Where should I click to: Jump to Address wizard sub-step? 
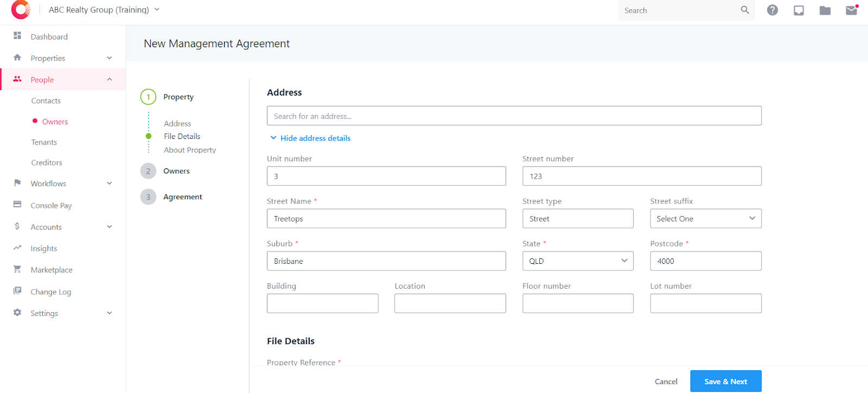tap(177, 124)
